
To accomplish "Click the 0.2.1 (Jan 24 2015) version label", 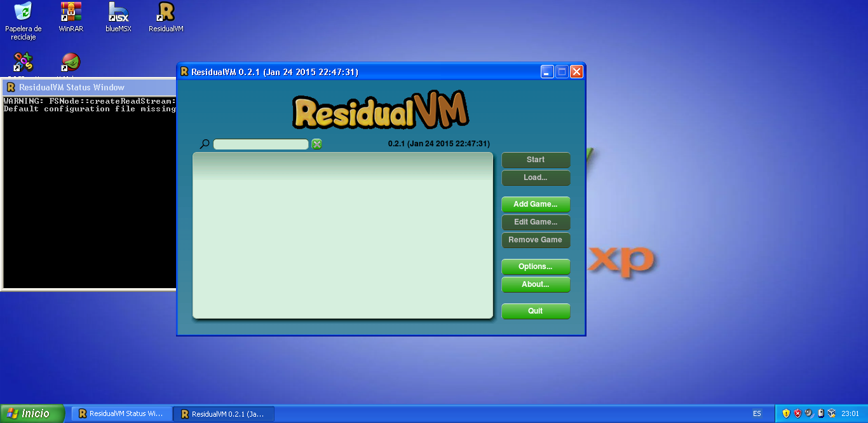I will pos(439,144).
